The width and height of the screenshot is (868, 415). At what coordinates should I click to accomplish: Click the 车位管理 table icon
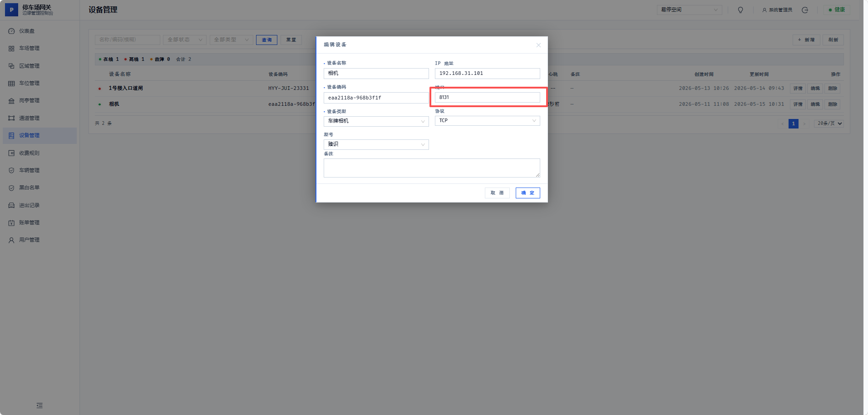click(x=11, y=84)
